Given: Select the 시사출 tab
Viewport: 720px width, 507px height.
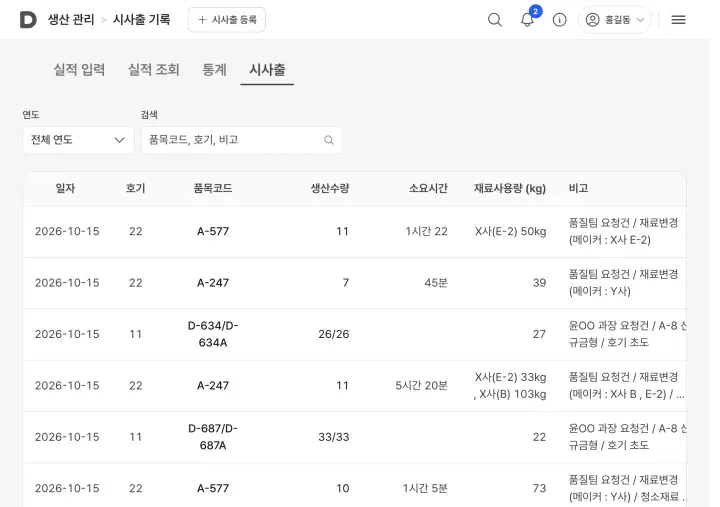Looking at the screenshot, I should click(267, 70).
